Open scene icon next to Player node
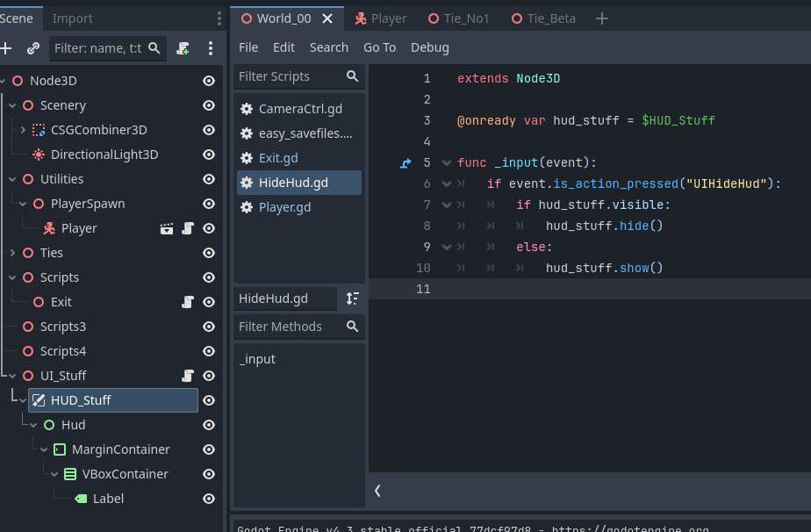Image resolution: width=811 pixels, height=532 pixels. coord(167,228)
